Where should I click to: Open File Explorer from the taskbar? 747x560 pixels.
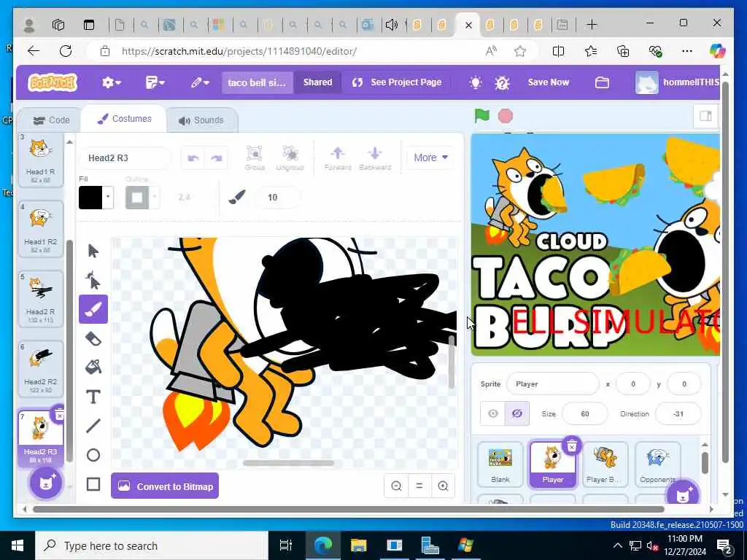click(x=358, y=545)
